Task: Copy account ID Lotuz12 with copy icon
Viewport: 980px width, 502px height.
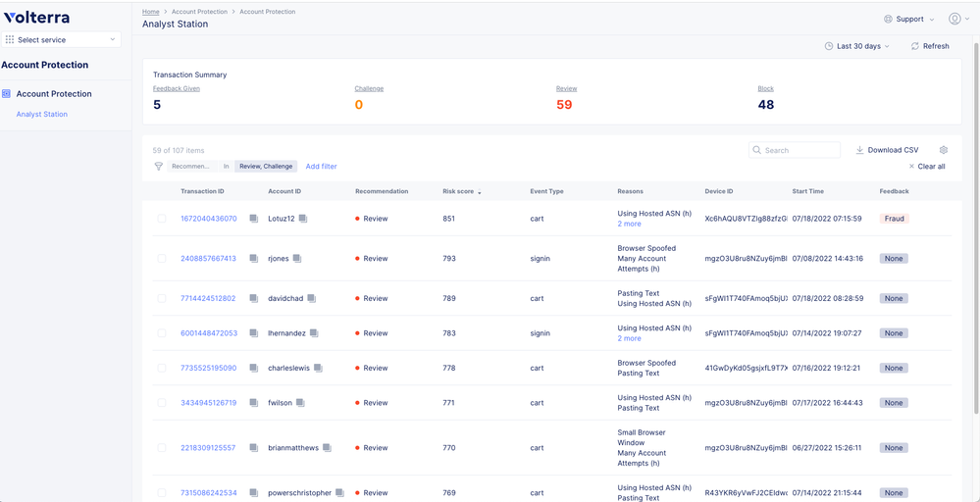Action: [303, 219]
